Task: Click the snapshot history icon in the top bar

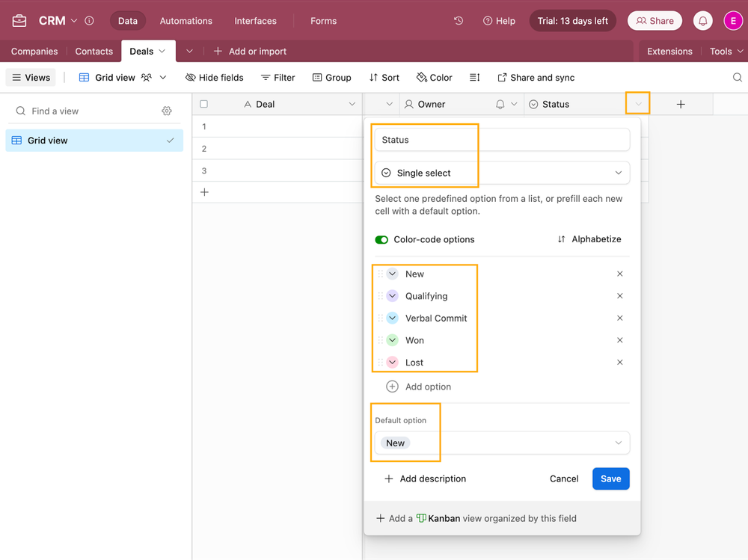Action: pos(458,20)
